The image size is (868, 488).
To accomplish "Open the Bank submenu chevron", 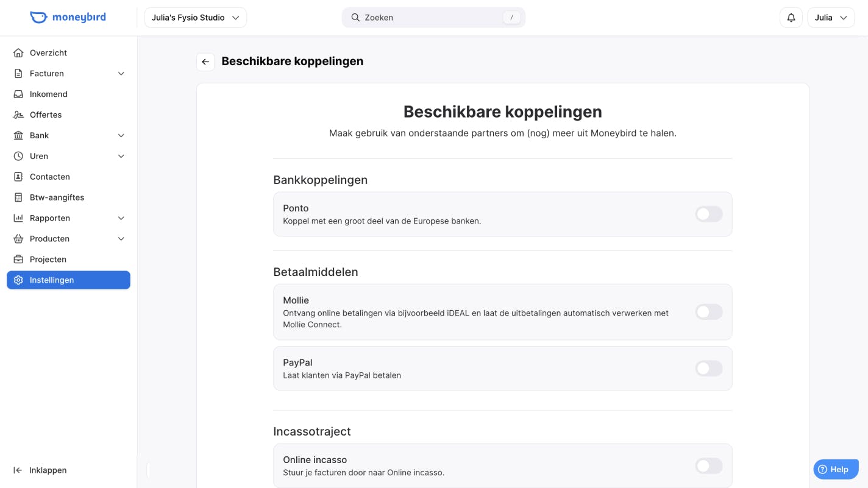I will tap(121, 135).
